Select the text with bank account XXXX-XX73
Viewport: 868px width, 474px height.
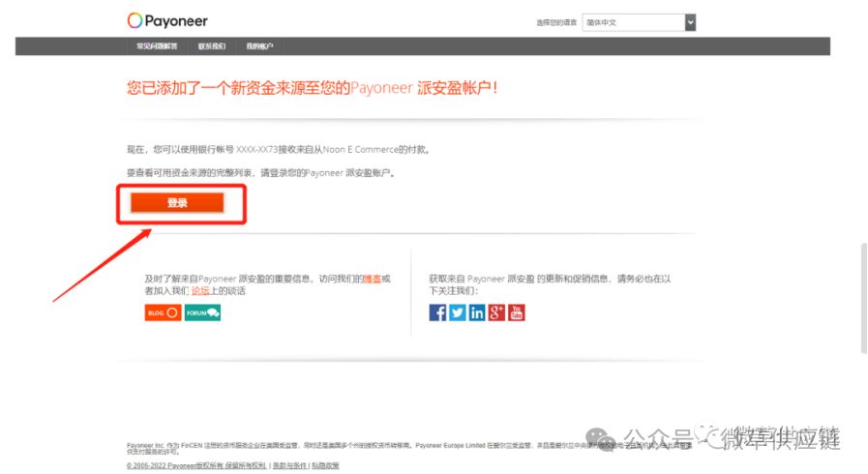pos(279,149)
